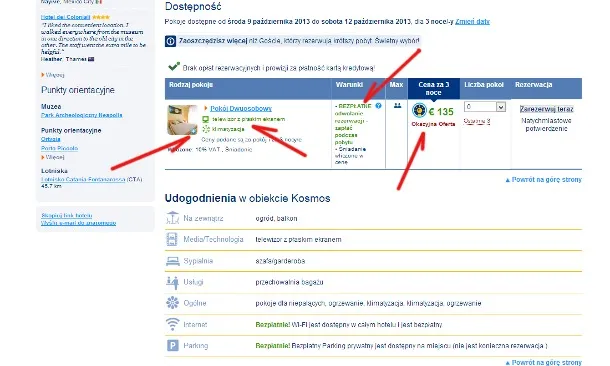Open the Pokój Dwuosobowy room link

[241, 109]
